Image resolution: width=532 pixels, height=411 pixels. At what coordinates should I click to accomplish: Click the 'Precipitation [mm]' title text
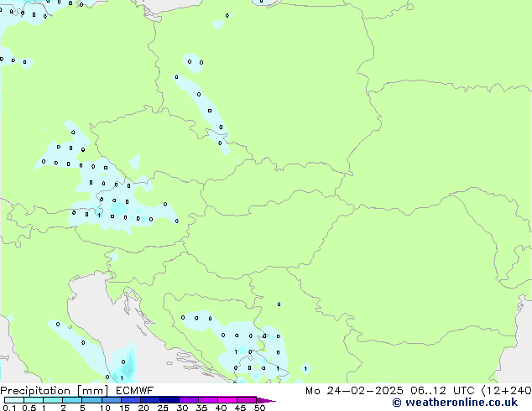(x=54, y=391)
